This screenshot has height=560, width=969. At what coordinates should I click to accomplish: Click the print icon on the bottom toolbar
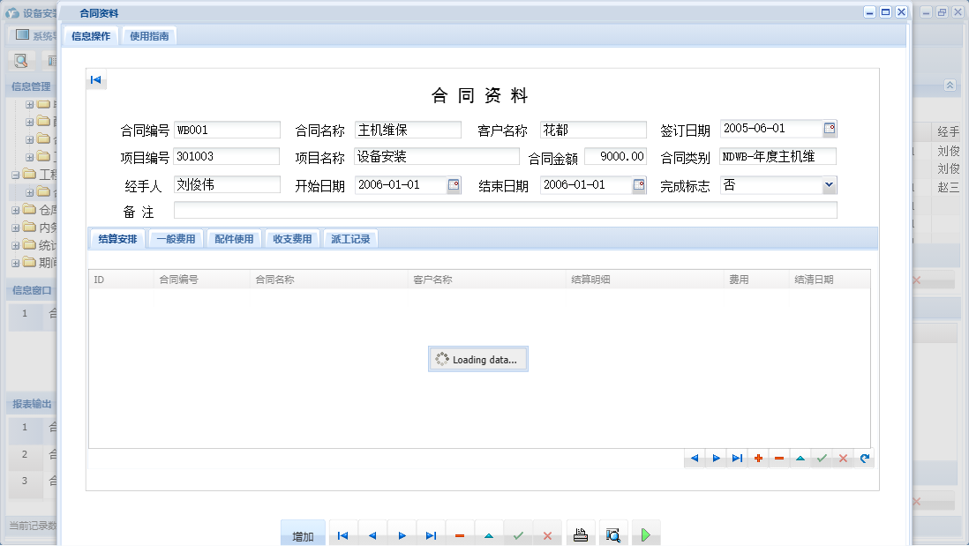581,534
